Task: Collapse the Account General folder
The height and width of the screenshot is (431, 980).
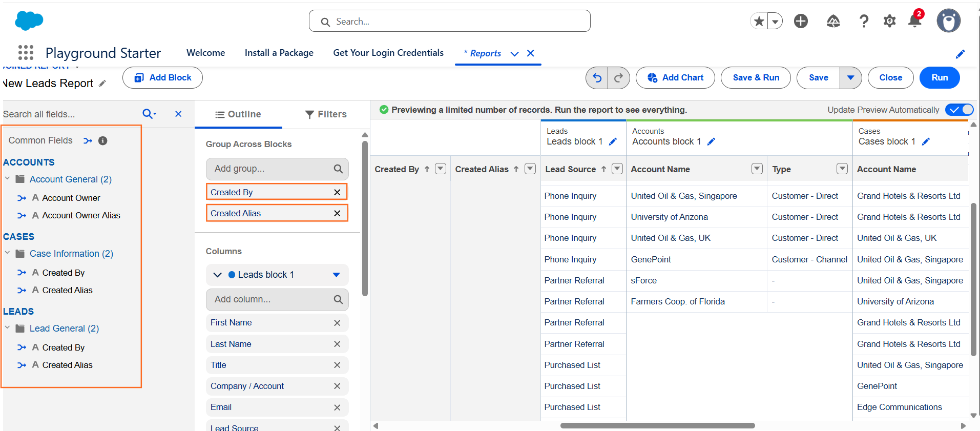Action: 7,179
